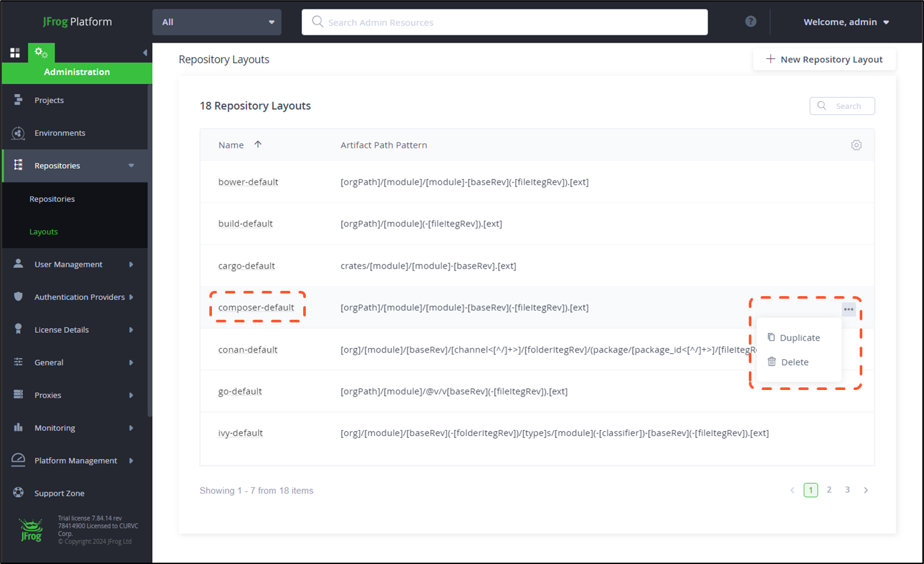Image resolution: width=924 pixels, height=564 pixels.
Task: Expand the Proxies submenu arrow
Action: pyautogui.click(x=131, y=395)
